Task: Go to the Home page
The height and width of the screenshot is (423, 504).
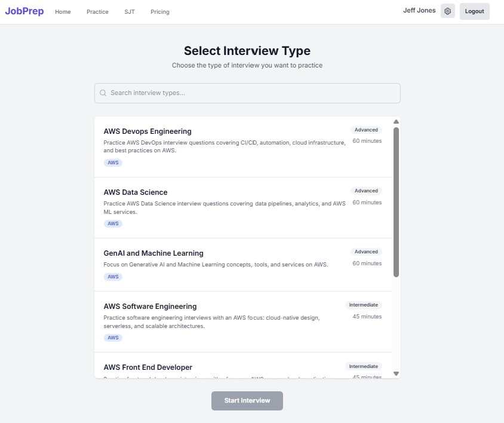Action: coord(63,12)
